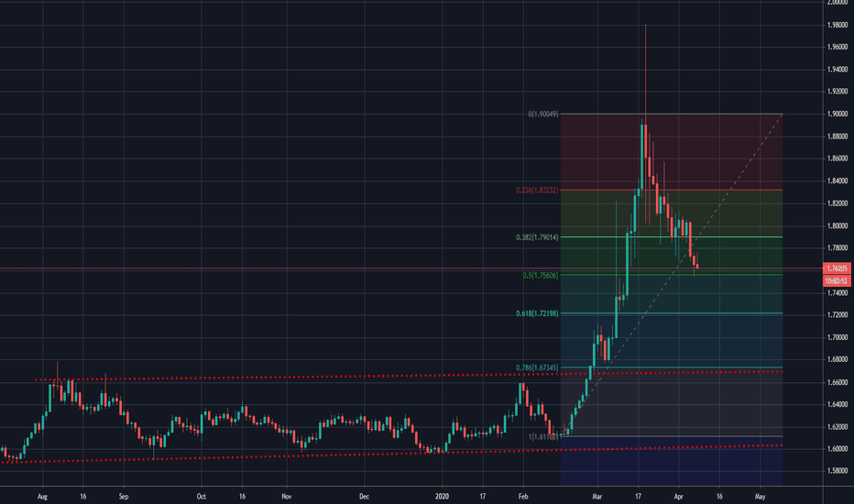The image size is (854, 504).
Task: Click the May label on time axis
Action: coord(761,497)
